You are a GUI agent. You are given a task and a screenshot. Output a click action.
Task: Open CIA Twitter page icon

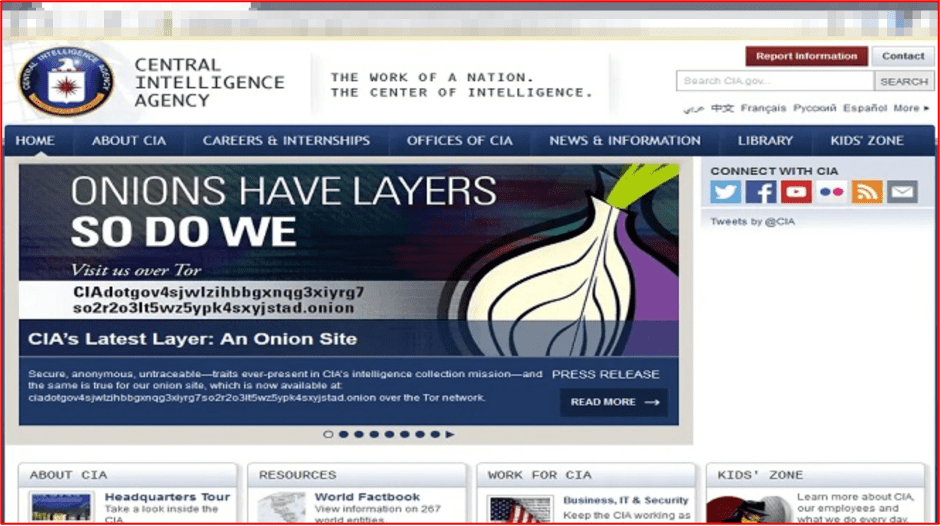click(x=725, y=192)
